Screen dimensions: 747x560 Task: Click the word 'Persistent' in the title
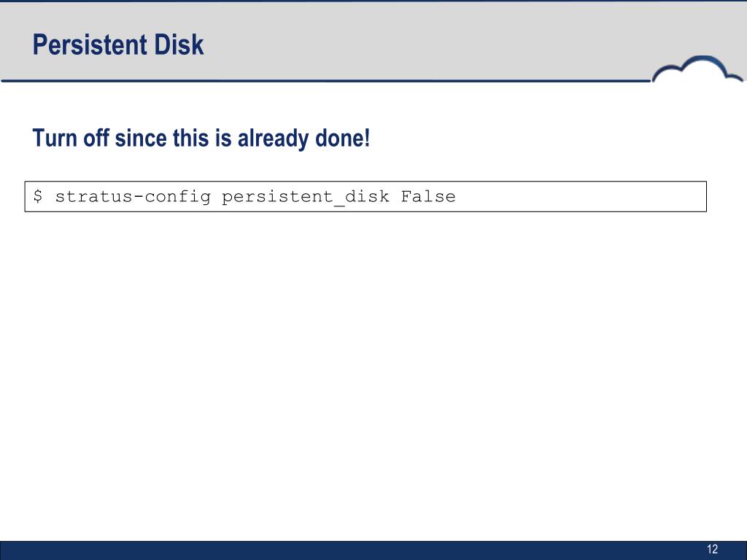point(90,44)
